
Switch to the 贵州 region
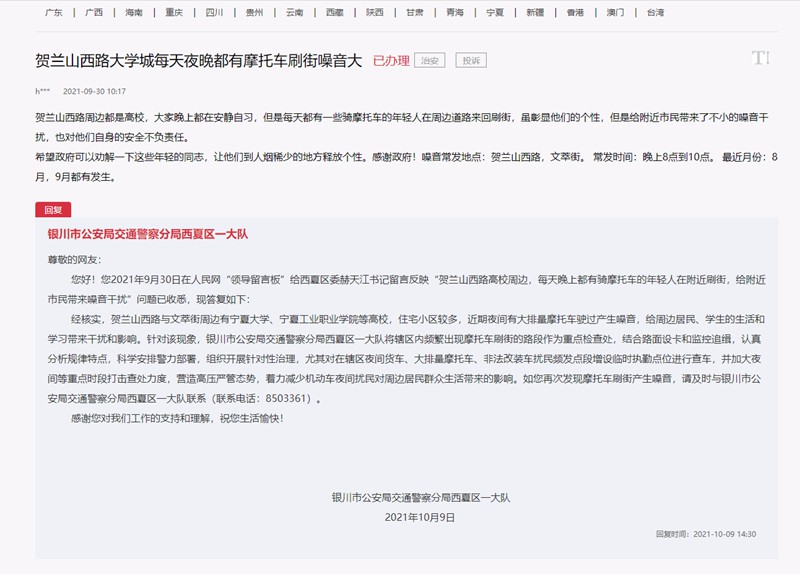pos(254,13)
